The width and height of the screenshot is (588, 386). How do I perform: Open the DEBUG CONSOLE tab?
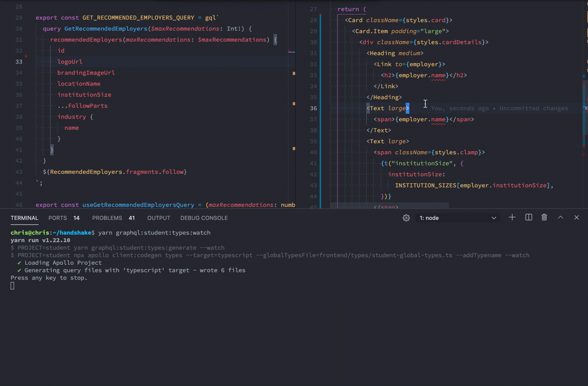point(204,218)
